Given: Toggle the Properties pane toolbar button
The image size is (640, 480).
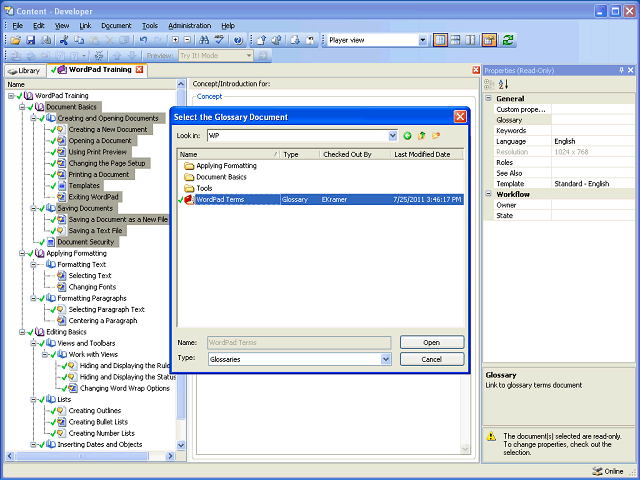Looking at the screenshot, I should (489, 40).
